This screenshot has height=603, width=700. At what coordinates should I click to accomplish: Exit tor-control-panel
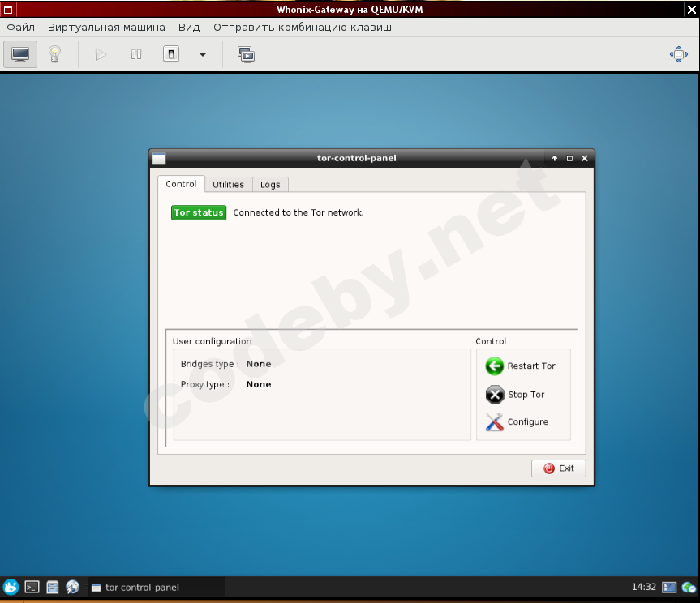click(559, 468)
